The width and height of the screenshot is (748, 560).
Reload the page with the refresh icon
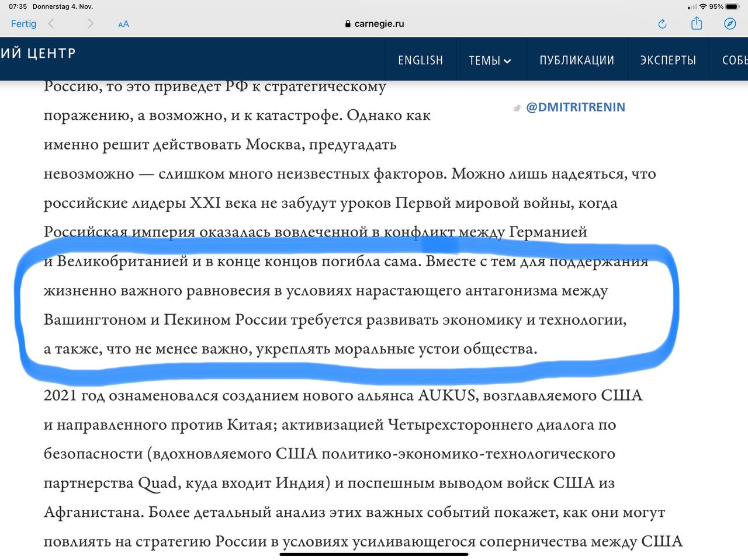[x=662, y=24]
